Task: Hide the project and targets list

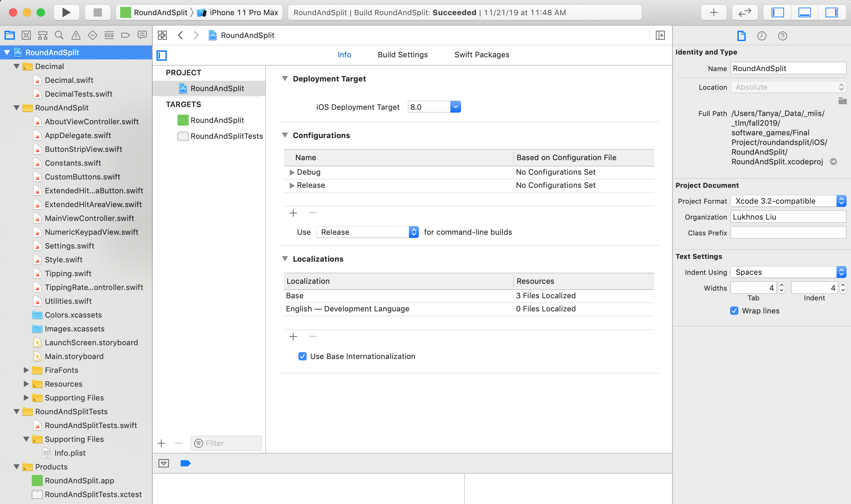Action: (162, 55)
